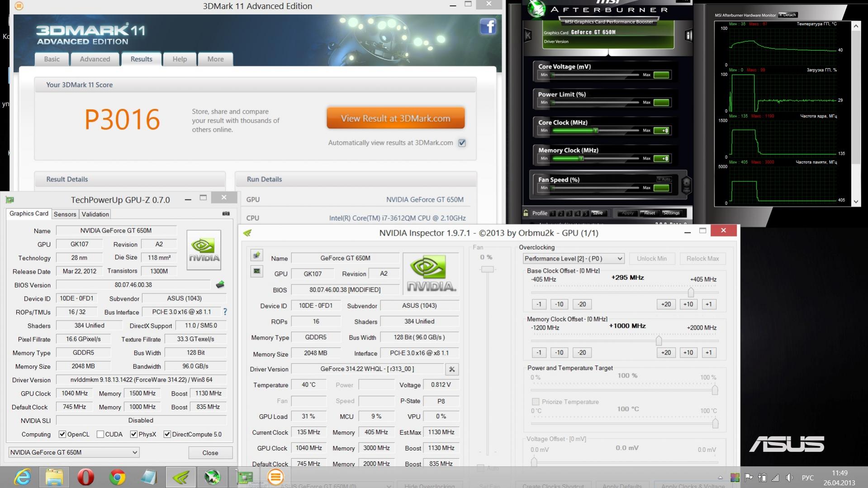Show hidden tray icons arrow
Screen dimensions: 868x488
click(x=720, y=478)
